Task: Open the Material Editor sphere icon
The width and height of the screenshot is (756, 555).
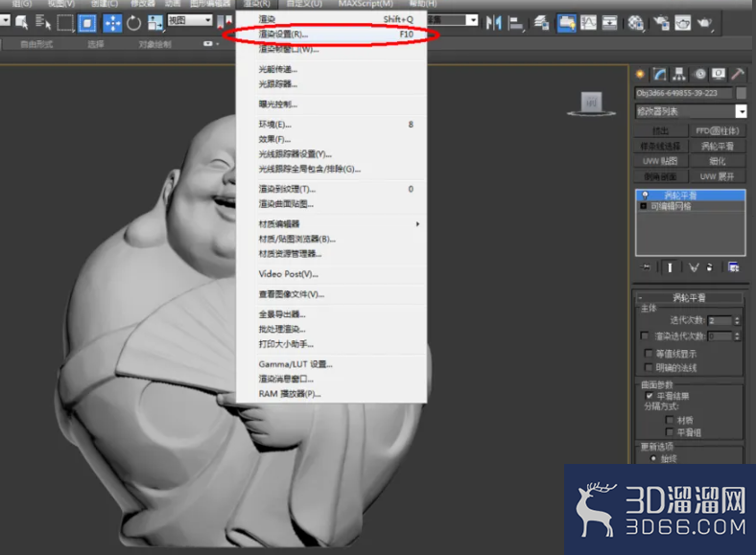Action: coord(636,23)
